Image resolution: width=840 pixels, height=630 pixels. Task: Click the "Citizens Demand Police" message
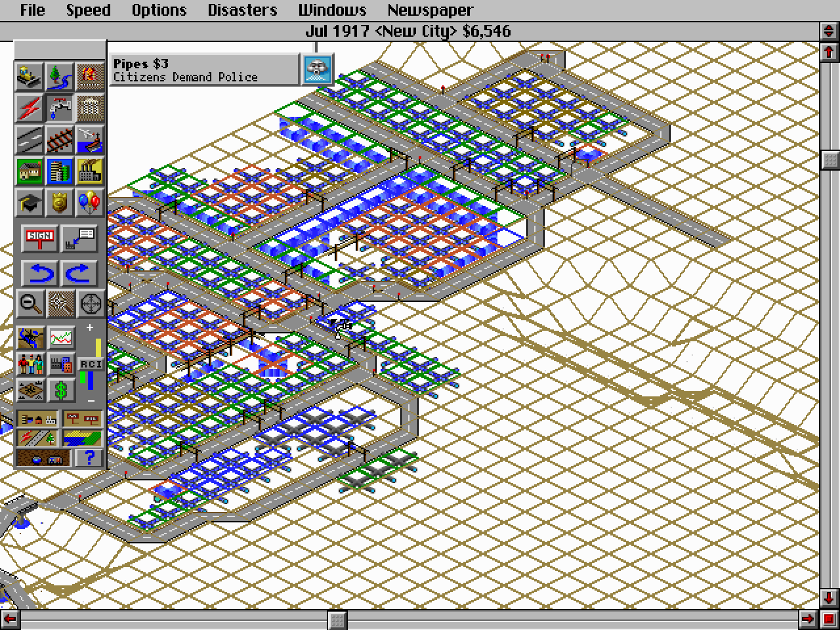[185, 77]
